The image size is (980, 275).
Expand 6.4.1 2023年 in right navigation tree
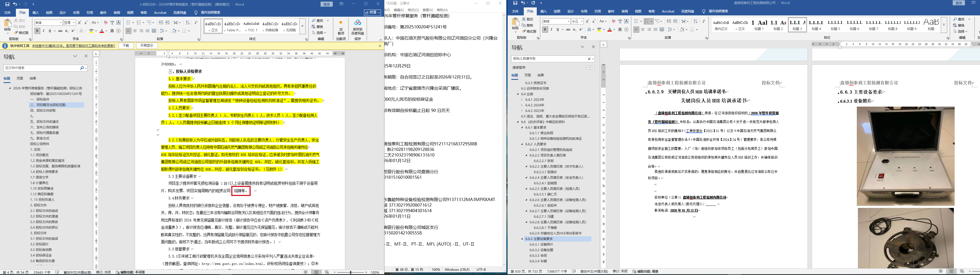(x=522, y=100)
